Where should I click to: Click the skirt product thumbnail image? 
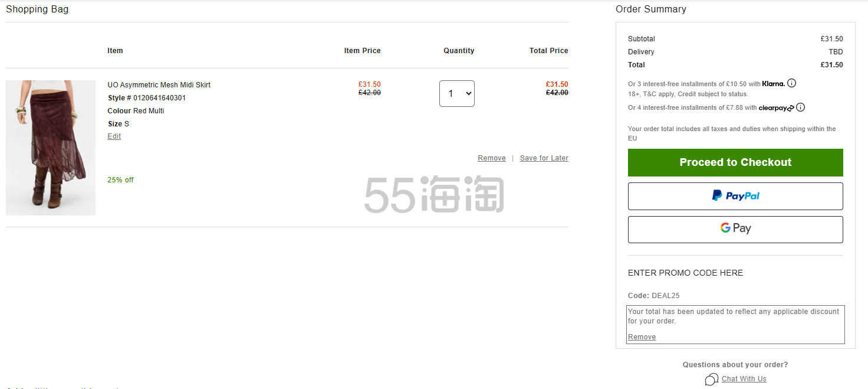pos(51,148)
